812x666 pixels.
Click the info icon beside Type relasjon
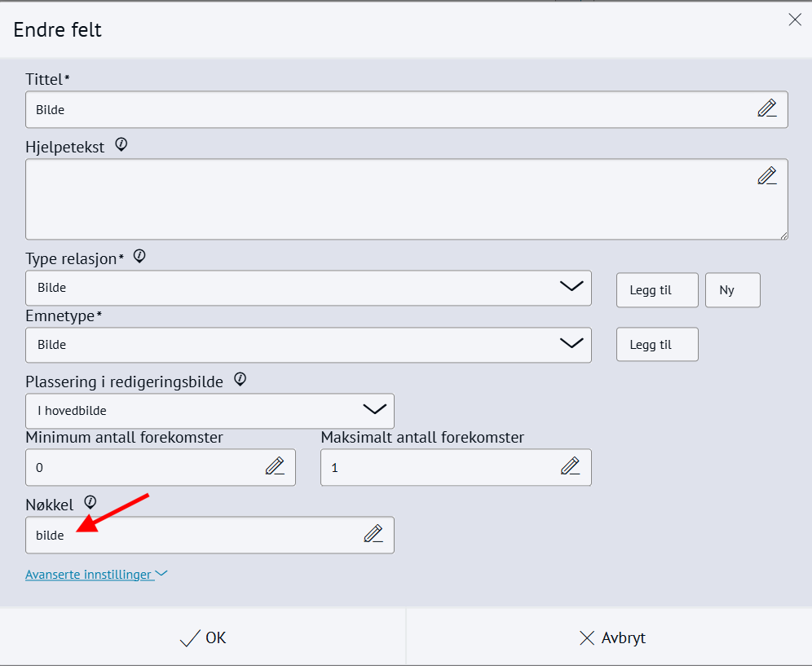pyautogui.click(x=139, y=257)
